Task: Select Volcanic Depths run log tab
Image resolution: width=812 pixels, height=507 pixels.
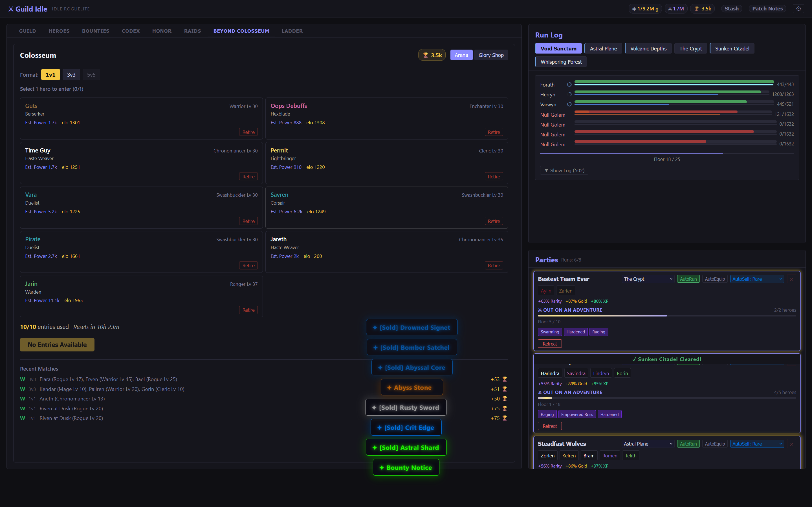Action: [x=648, y=49]
